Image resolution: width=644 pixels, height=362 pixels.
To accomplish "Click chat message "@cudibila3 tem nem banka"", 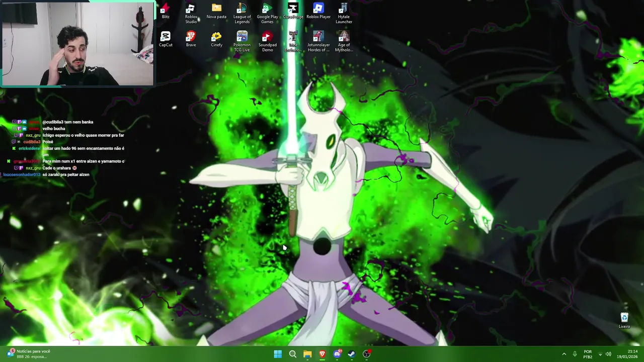I will [x=68, y=122].
